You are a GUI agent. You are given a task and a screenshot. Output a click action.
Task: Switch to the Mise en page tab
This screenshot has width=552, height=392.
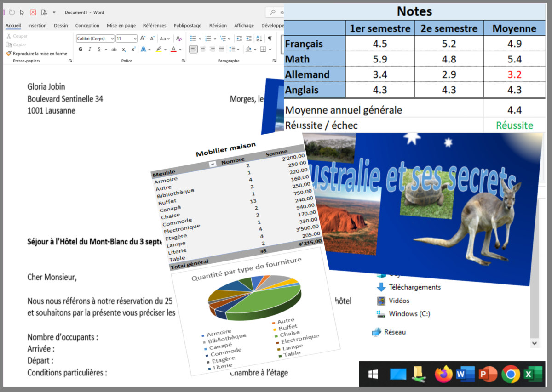coord(121,26)
